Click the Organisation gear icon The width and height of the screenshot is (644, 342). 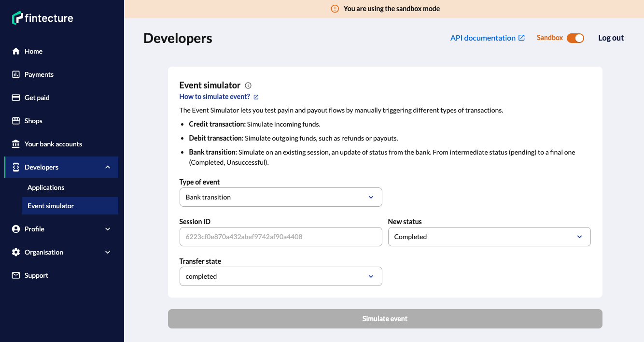[x=16, y=252]
